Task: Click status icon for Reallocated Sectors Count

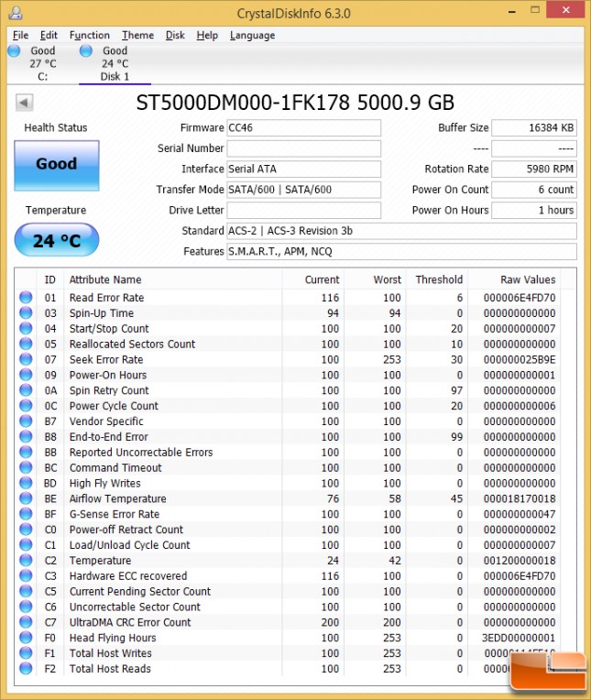Action: click(x=26, y=344)
